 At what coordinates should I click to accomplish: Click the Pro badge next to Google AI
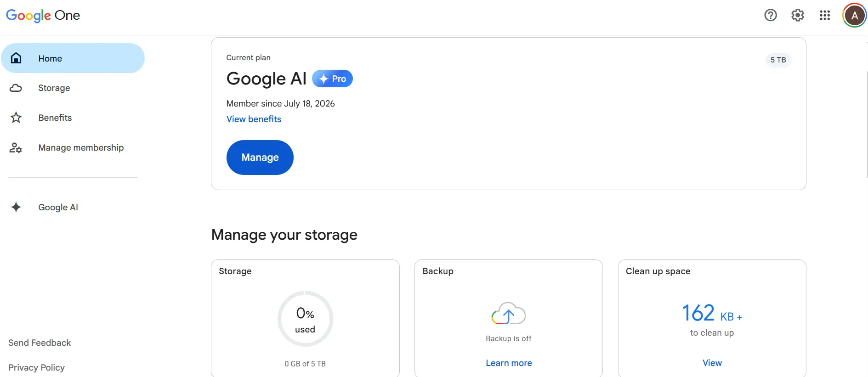(332, 79)
